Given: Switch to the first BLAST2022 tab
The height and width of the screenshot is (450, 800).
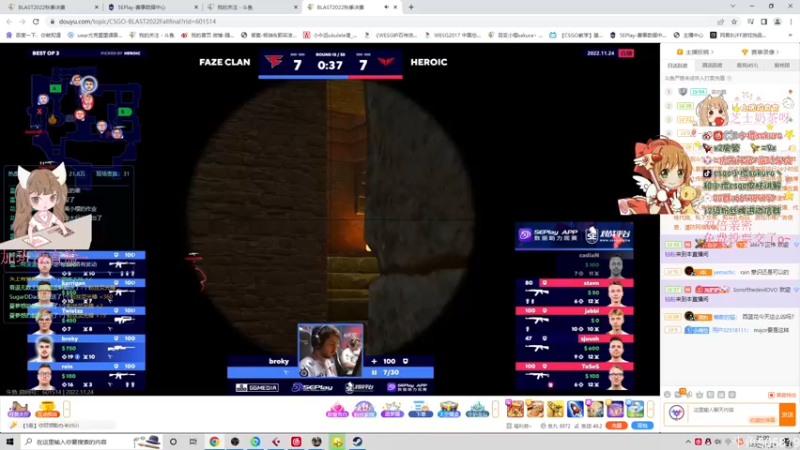Looking at the screenshot, I should click(51, 7).
